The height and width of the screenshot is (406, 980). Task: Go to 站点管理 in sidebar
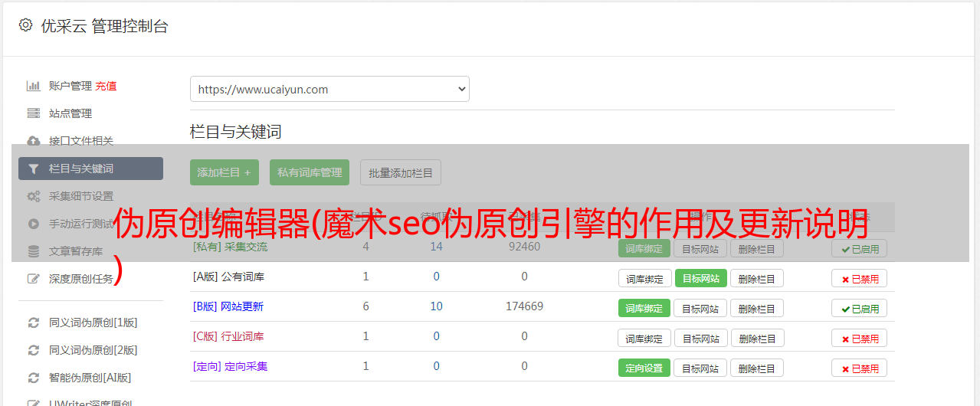[70, 113]
